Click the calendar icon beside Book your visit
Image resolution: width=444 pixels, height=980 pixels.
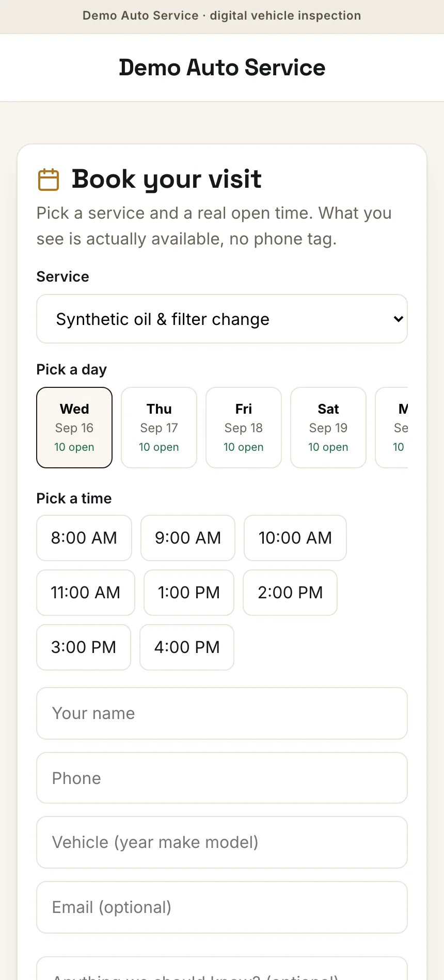(49, 179)
